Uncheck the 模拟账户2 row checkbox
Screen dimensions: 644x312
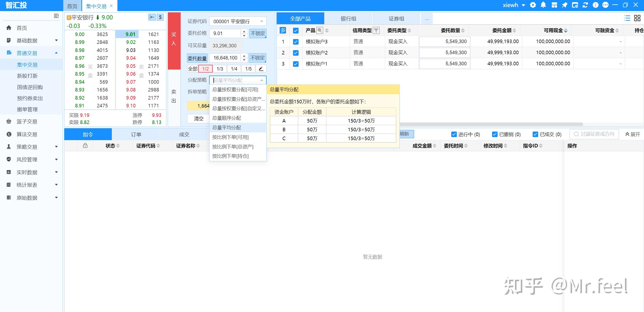click(x=296, y=52)
